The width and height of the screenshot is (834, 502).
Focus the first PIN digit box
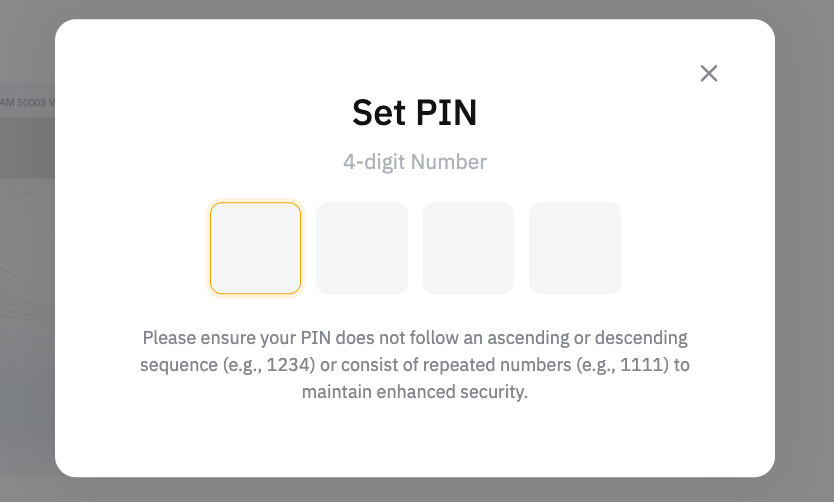(255, 248)
